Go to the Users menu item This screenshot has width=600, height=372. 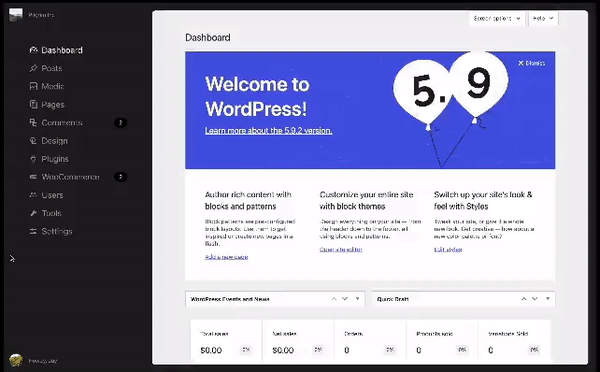(52, 195)
